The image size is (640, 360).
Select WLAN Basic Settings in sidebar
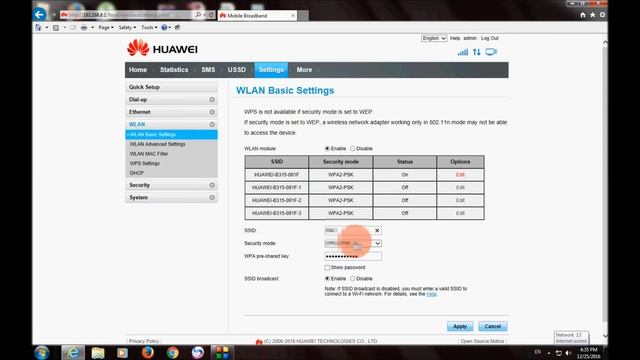tap(171, 135)
